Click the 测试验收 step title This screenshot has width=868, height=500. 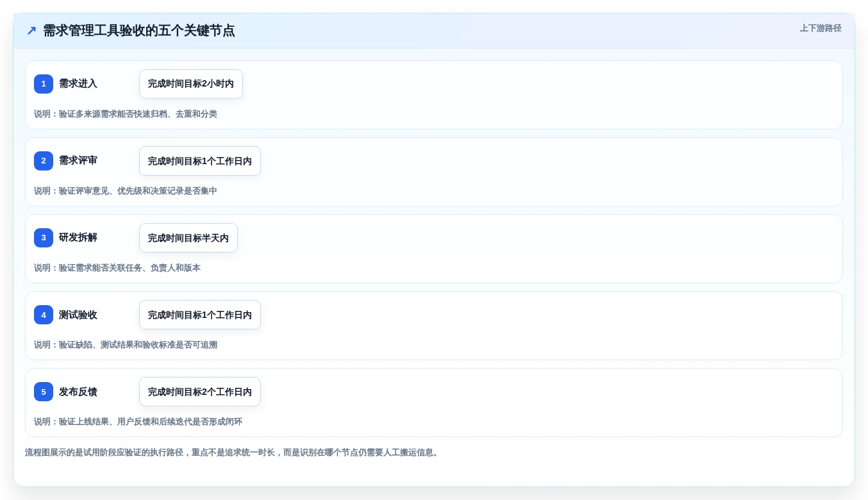78,315
